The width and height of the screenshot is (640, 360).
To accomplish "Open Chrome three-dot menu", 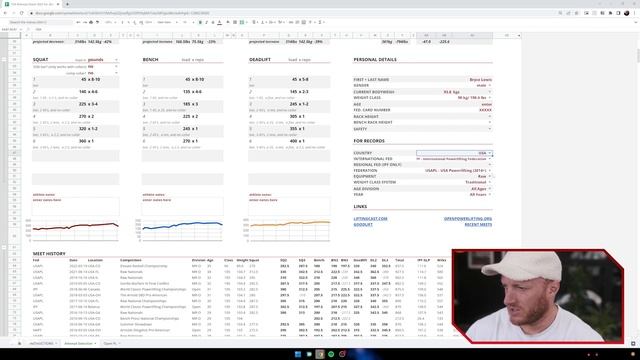I will pyautogui.click(x=635, y=13).
